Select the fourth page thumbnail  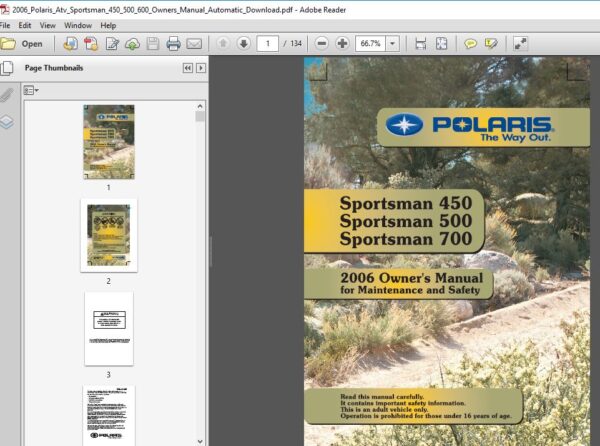(109, 415)
